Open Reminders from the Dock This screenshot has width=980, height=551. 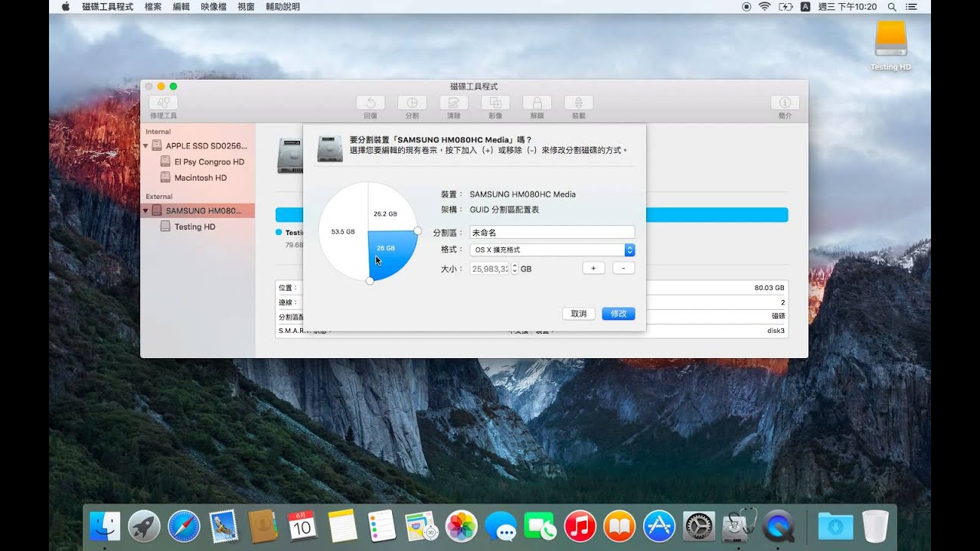[x=381, y=526]
